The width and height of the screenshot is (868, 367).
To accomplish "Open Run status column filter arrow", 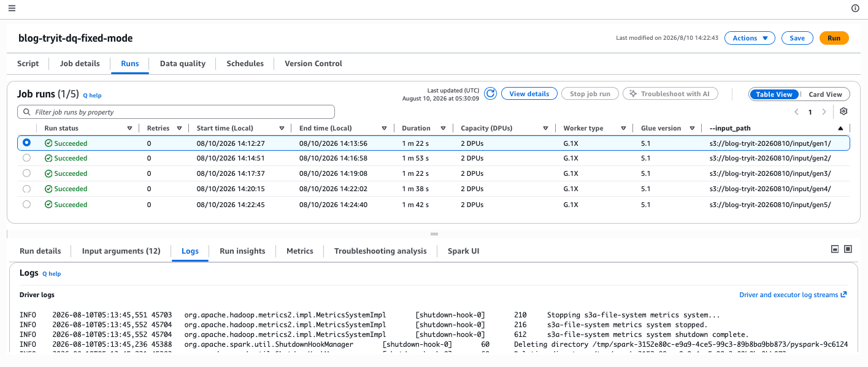I will pos(129,129).
